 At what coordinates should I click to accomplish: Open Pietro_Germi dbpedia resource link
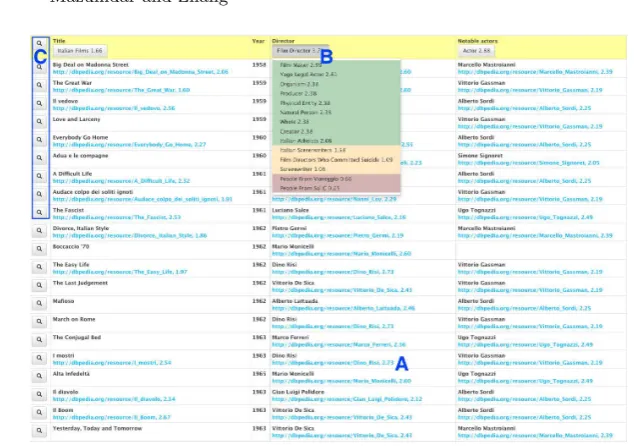338,236
